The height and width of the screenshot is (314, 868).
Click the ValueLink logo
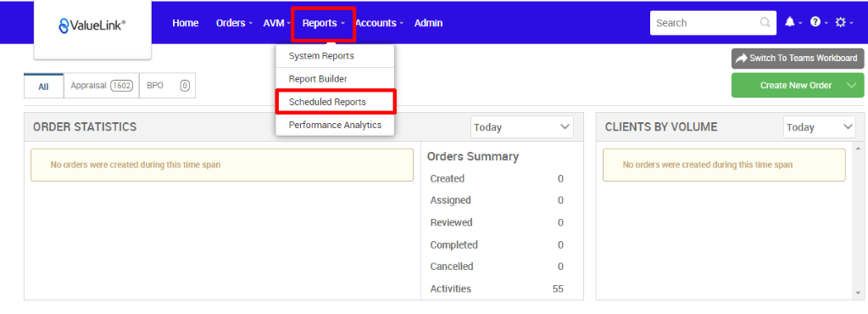pyautogui.click(x=92, y=25)
